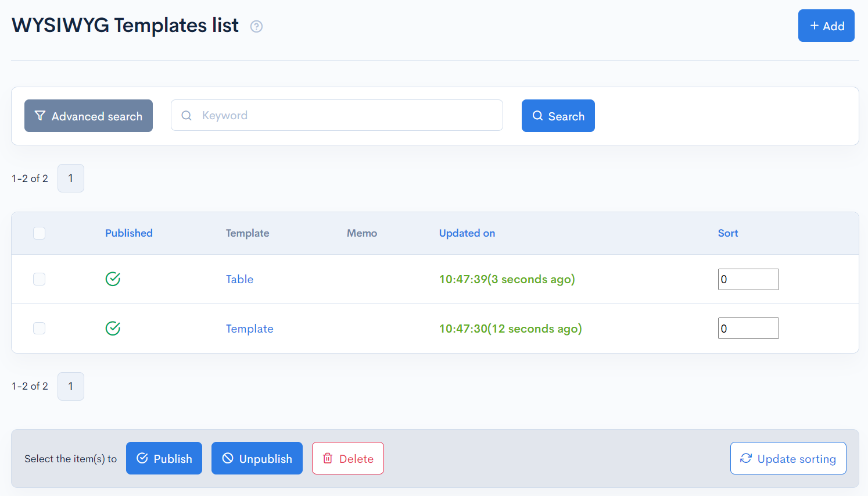This screenshot has width=868, height=496.
Task: Click the green published checkmark for Template
Action: [113, 328]
